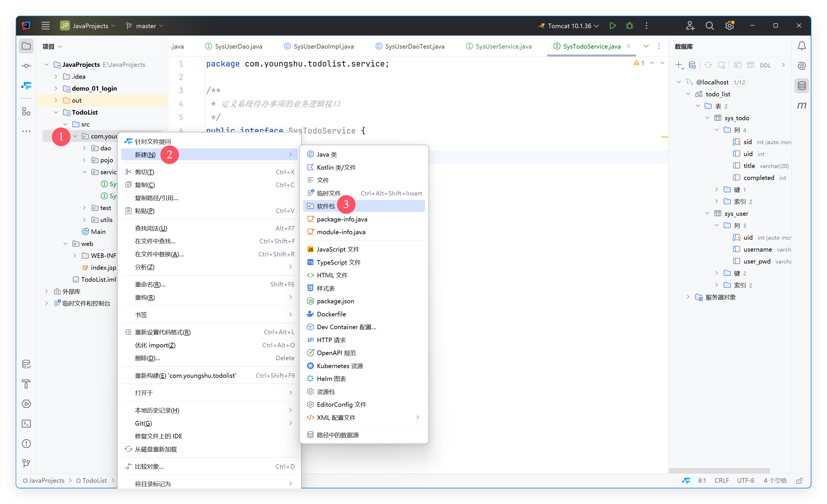The width and height of the screenshot is (827, 504).
Task: Open the search everywhere magnifier
Action: 710,26
